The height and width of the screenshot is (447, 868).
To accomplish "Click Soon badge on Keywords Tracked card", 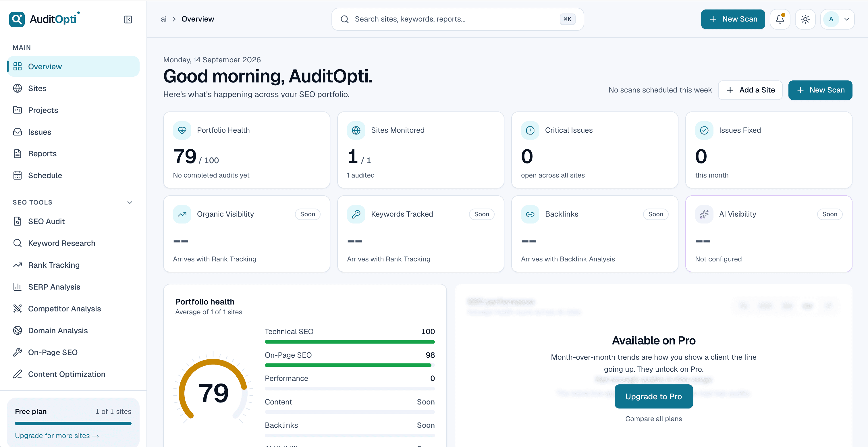I will 481,214.
